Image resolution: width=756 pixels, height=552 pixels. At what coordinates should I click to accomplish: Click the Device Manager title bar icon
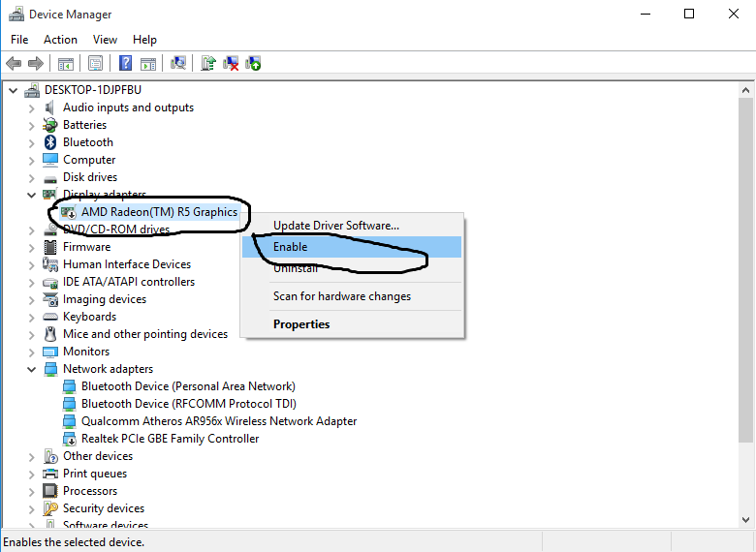(16, 14)
